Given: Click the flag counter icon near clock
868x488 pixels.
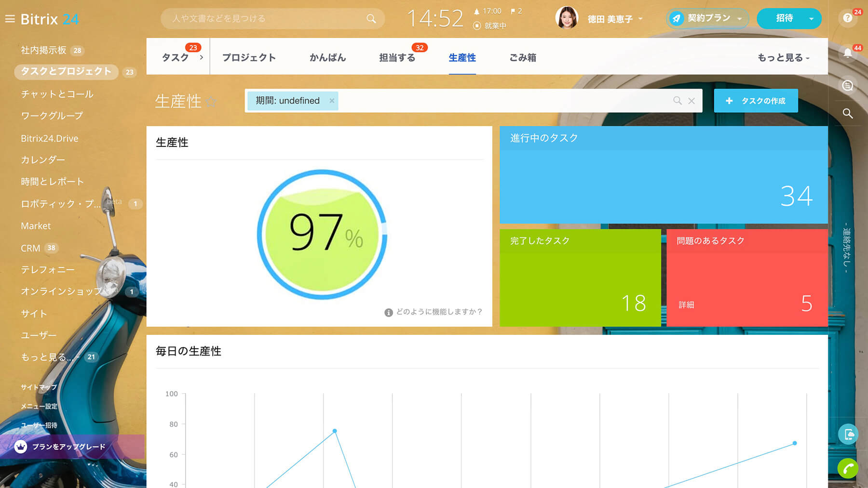Looking at the screenshot, I should (513, 11).
